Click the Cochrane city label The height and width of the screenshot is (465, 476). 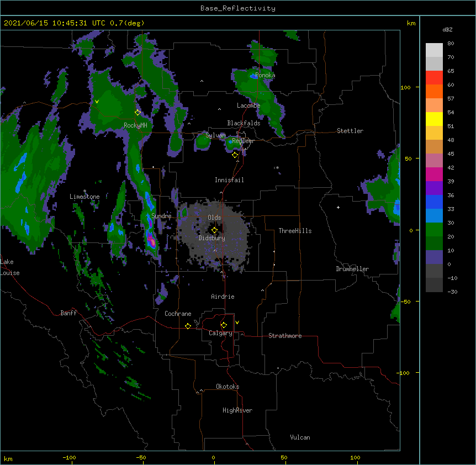point(178,314)
